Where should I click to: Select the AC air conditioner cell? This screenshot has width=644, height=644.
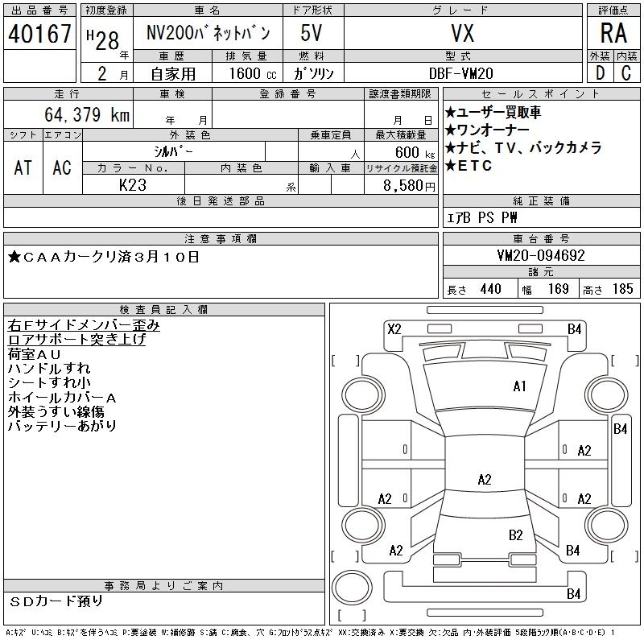tap(62, 167)
